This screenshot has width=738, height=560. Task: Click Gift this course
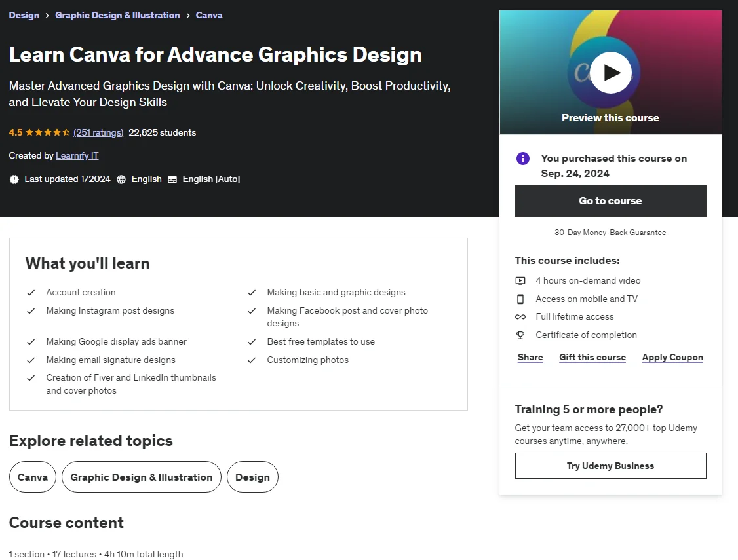[x=592, y=358]
